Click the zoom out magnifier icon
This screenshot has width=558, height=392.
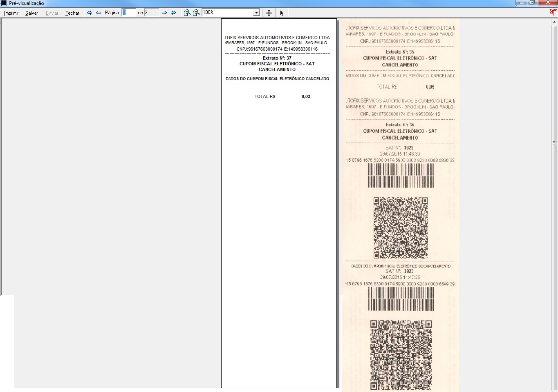(x=187, y=13)
